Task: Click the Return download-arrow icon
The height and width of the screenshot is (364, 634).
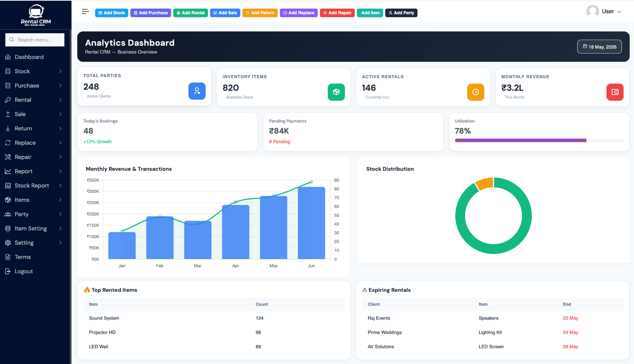Action: (x=8, y=128)
